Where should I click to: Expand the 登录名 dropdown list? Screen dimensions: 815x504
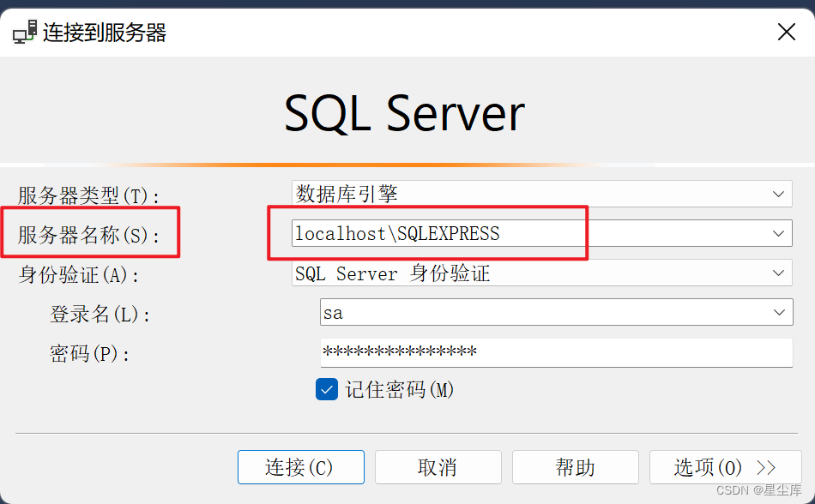[x=779, y=312]
